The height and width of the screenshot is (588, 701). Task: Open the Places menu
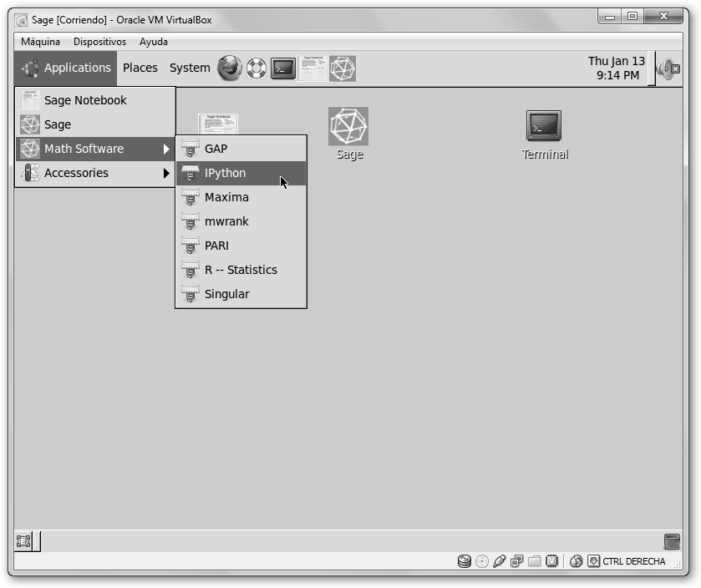[140, 68]
